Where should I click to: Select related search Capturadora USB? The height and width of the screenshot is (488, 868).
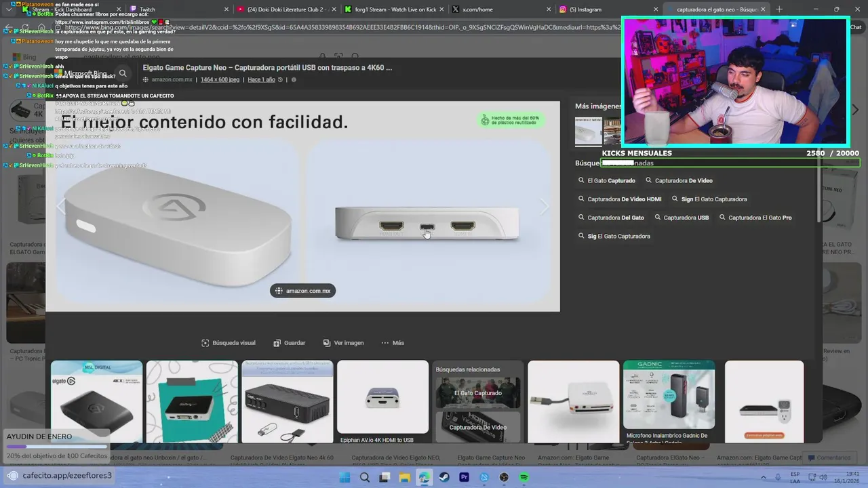pyautogui.click(x=681, y=218)
